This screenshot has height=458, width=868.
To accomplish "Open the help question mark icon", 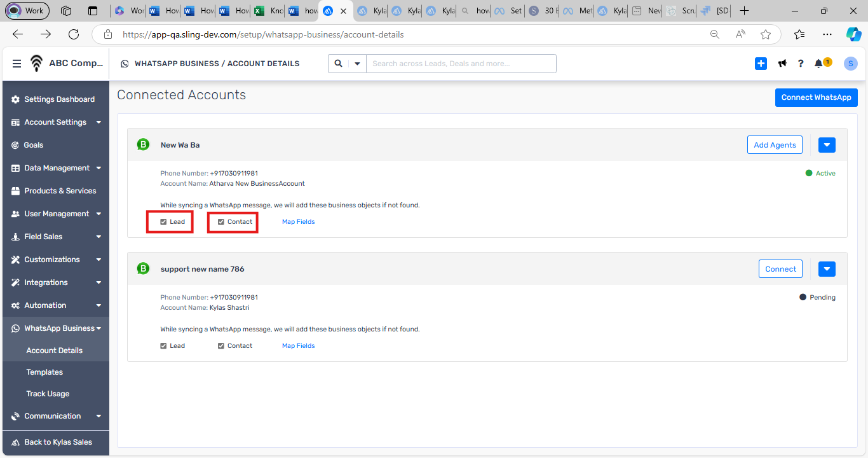I will point(801,64).
